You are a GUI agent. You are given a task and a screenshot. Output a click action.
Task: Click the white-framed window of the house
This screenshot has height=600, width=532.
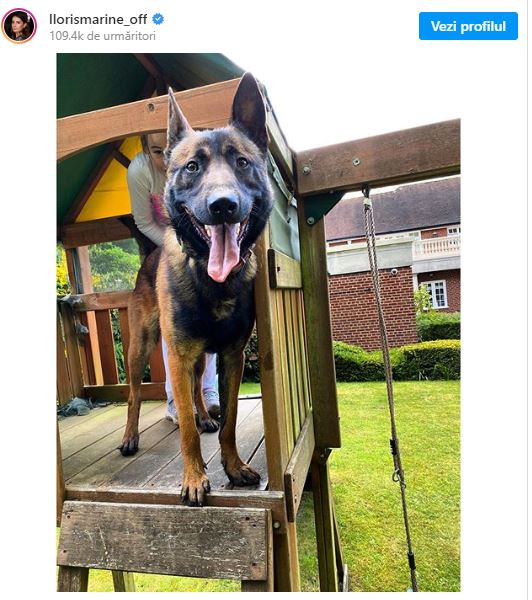click(x=437, y=294)
